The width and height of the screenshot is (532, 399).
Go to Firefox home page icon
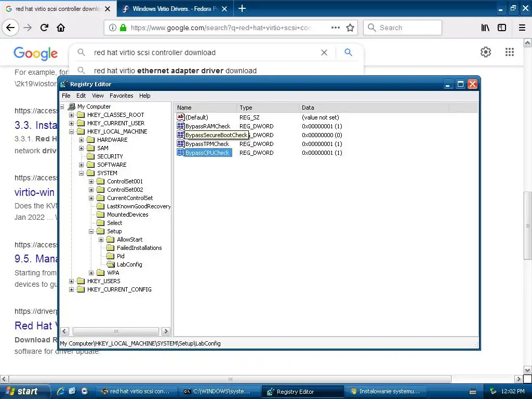(x=61, y=28)
